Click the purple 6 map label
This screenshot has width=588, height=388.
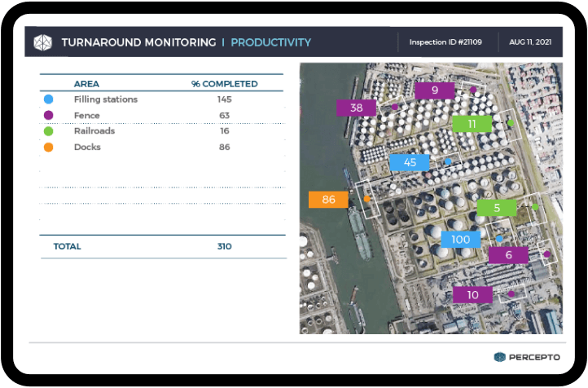(x=508, y=255)
